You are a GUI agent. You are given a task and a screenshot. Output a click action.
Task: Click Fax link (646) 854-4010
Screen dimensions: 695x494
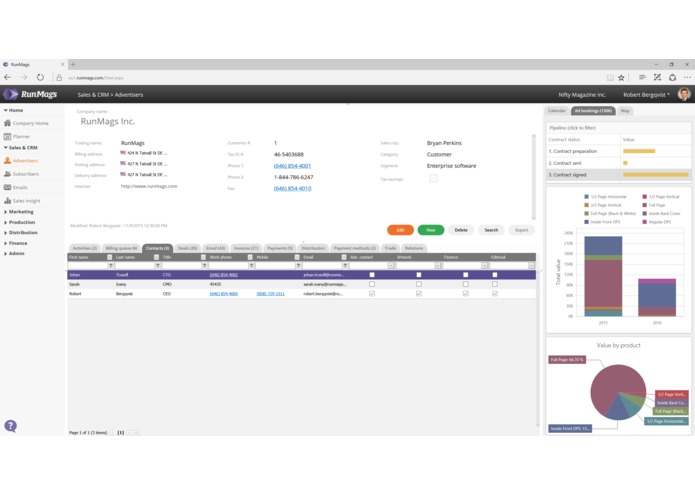[x=292, y=188]
